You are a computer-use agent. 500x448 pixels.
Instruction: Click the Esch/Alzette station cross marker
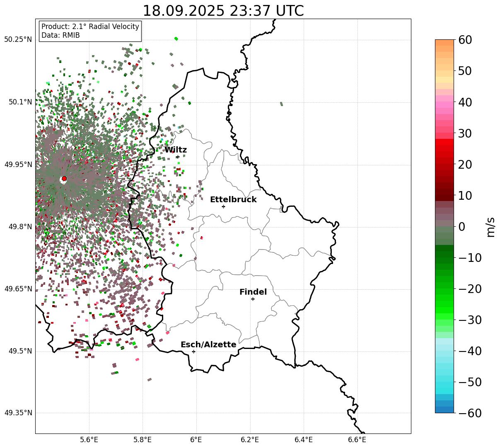tap(193, 351)
